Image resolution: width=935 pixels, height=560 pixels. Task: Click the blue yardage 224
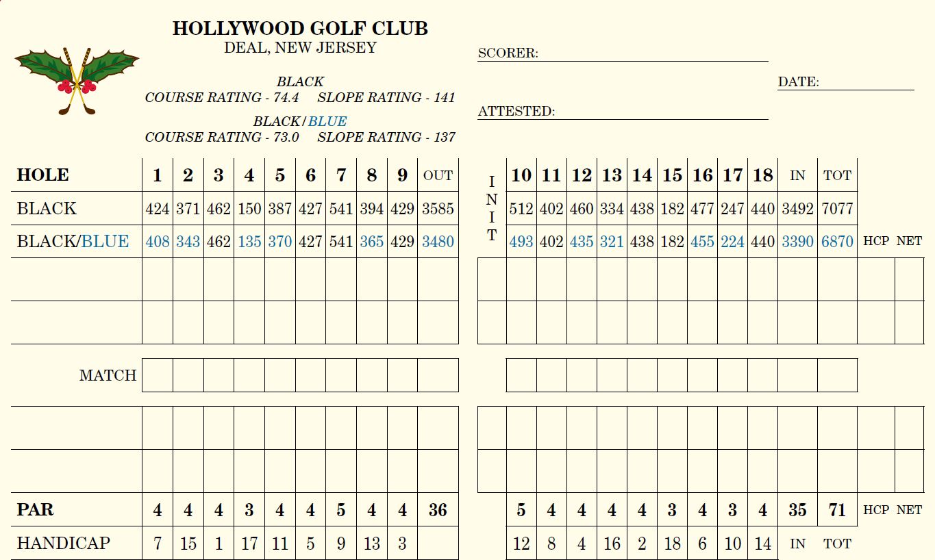732,242
